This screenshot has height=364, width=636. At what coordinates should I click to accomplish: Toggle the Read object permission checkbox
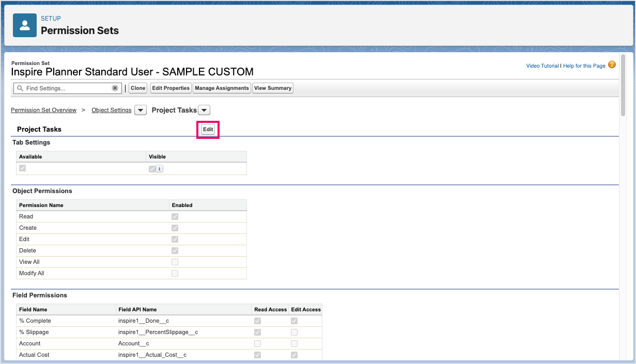click(x=175, y=216)
